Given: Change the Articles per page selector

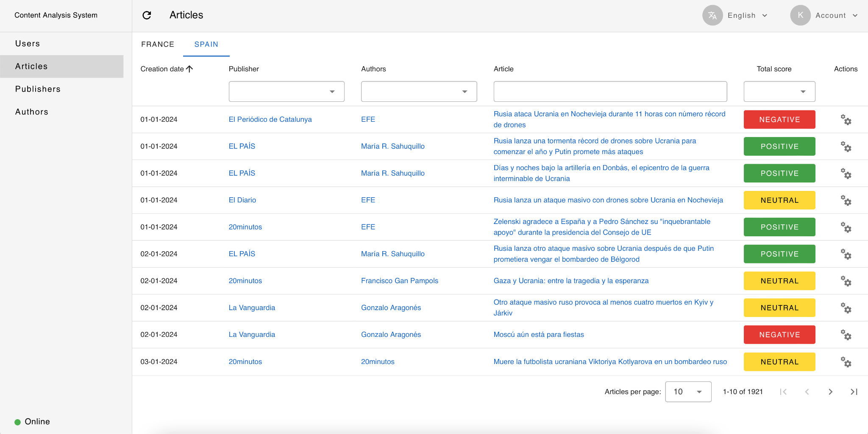Looking at the screenshot, I should (688, 392).
